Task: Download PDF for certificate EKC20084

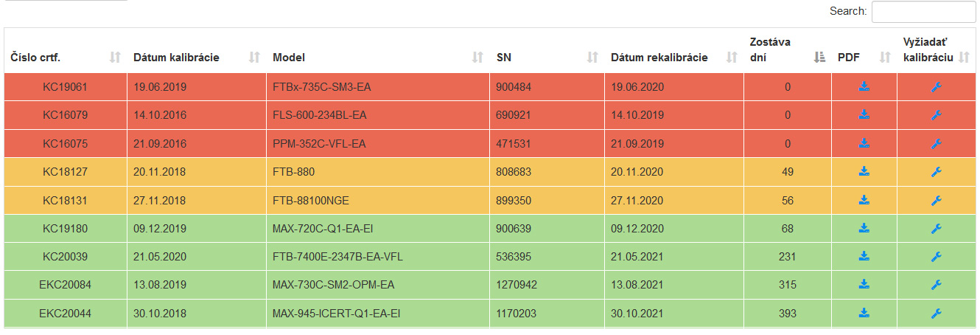Action: coord(864,285)
